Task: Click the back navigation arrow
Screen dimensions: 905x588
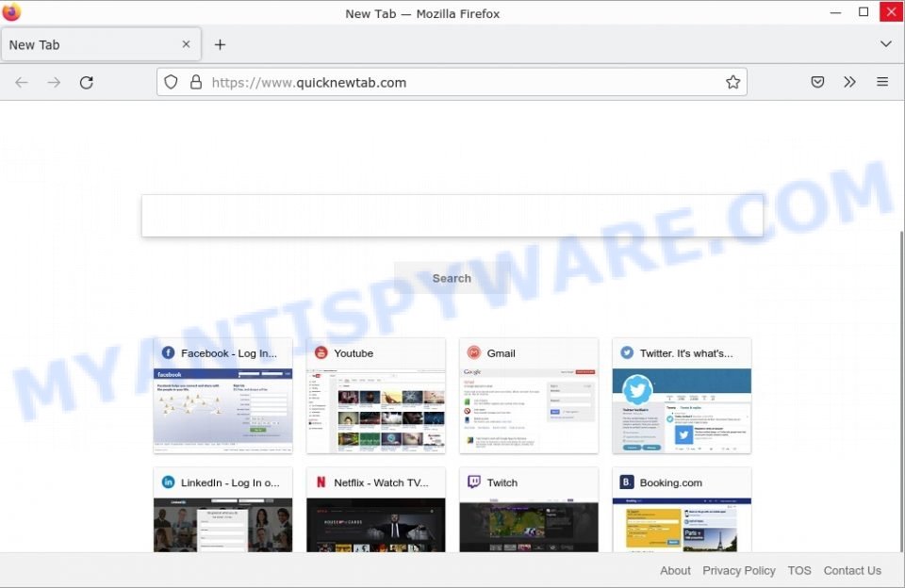Action: click(x=22, y=83)
